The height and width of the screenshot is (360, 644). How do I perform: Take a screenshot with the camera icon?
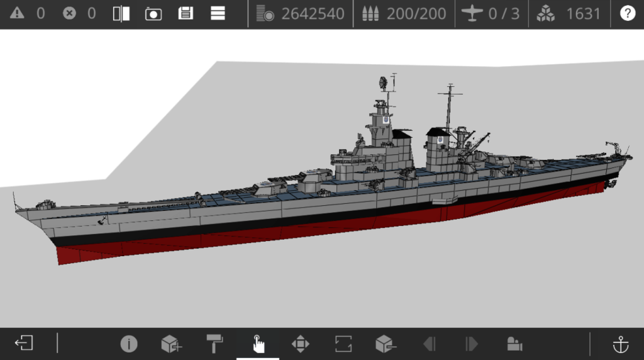click(153, 14)
